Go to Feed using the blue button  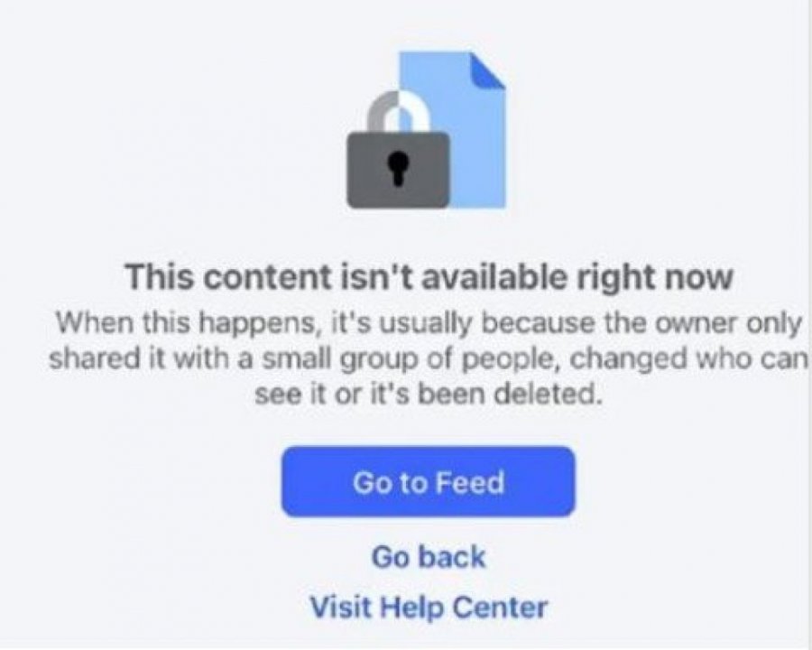click(429, 481)
